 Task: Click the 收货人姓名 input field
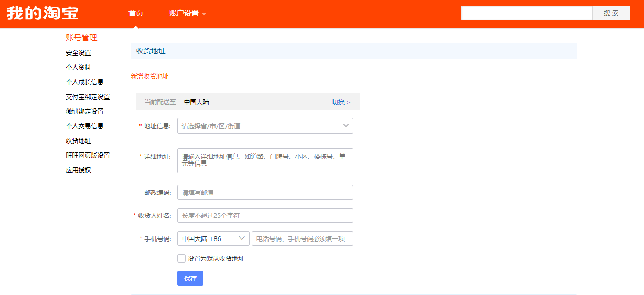(265, 215)
